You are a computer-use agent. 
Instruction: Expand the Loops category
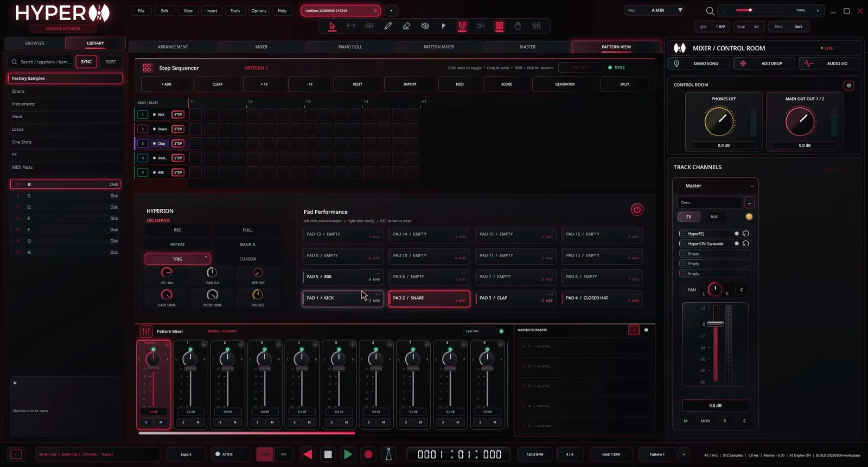pos(65,129)
